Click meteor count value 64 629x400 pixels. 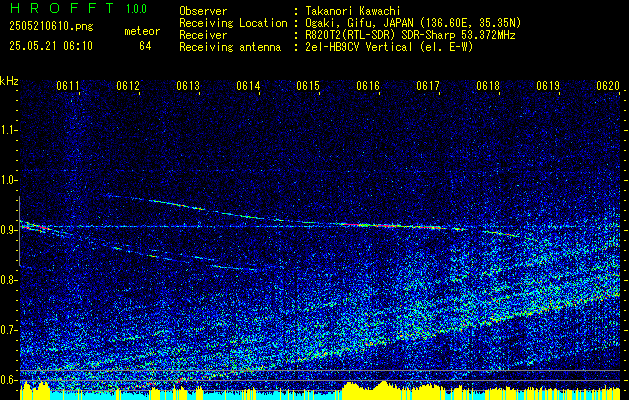[145, 46]
